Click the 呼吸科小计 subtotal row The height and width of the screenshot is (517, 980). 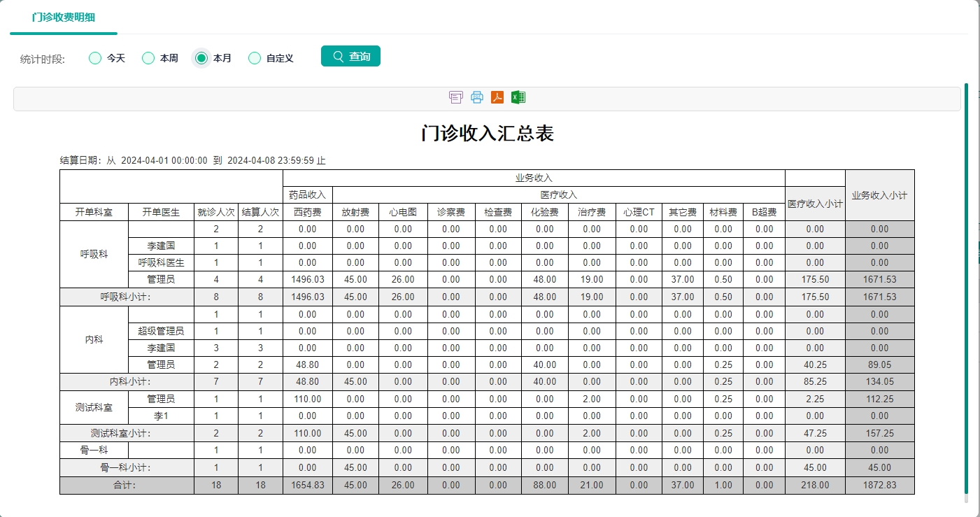[x=126, y=296]
